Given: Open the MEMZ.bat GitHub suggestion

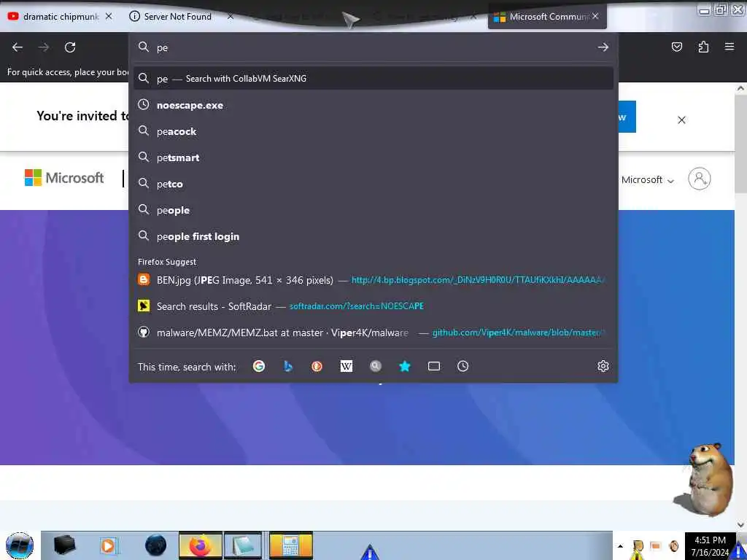Looking at the screenshot, I should (x=373, y=332).
